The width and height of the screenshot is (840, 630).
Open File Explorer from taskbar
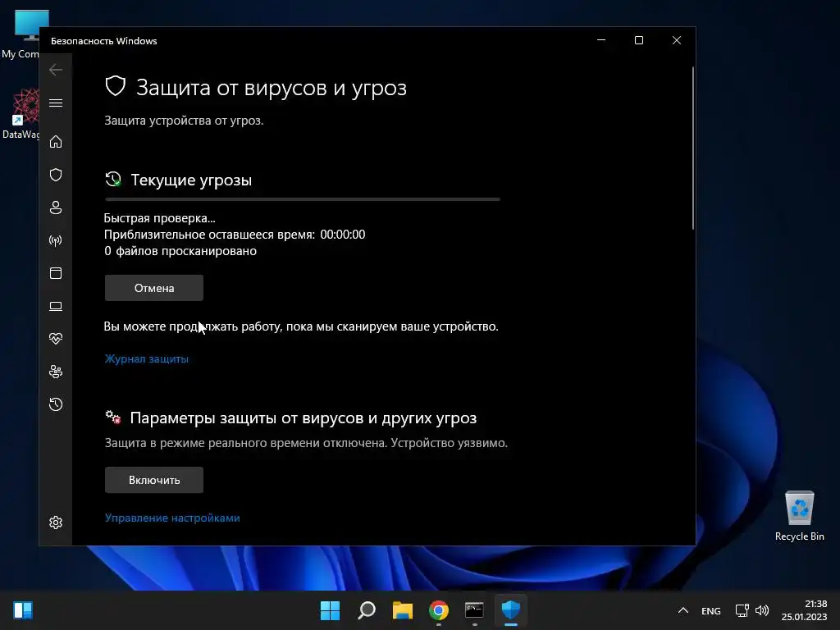coord(402,610)
